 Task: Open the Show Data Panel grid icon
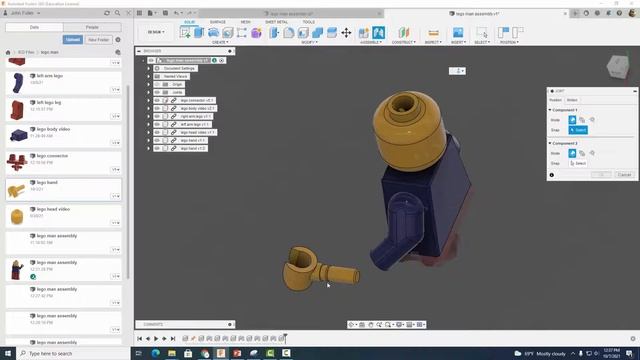[139, 13]
